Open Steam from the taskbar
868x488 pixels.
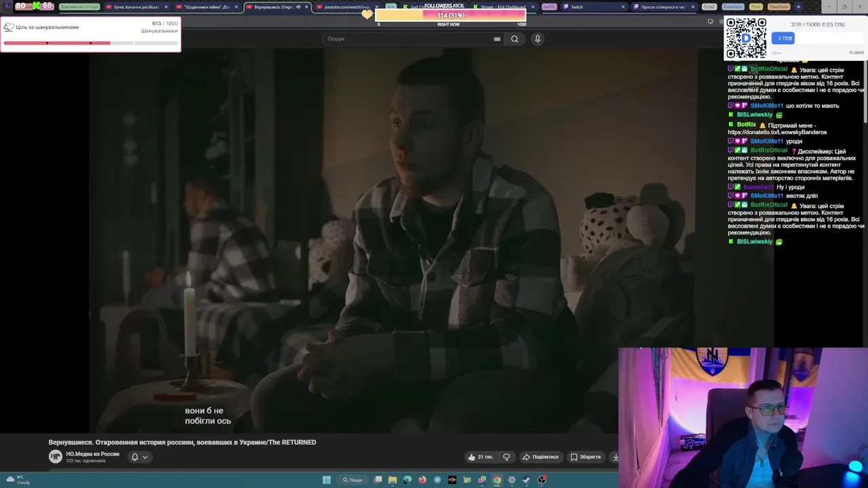click(x=527, y=480)
